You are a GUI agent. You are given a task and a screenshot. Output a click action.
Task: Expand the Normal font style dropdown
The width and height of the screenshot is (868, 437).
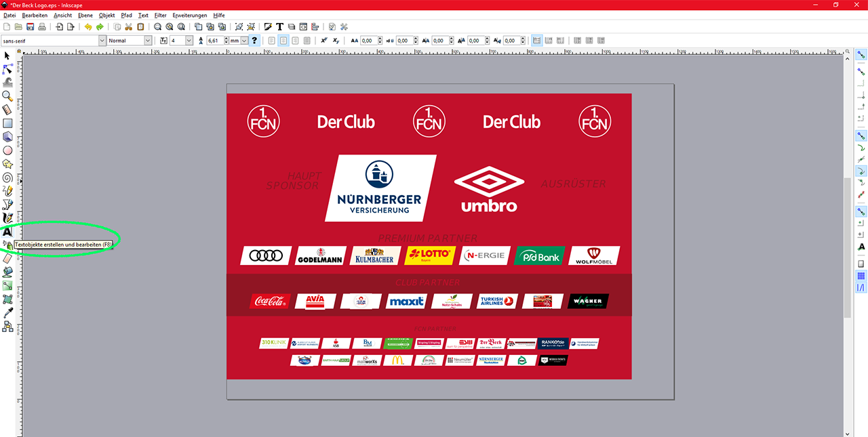pos(148,41)
